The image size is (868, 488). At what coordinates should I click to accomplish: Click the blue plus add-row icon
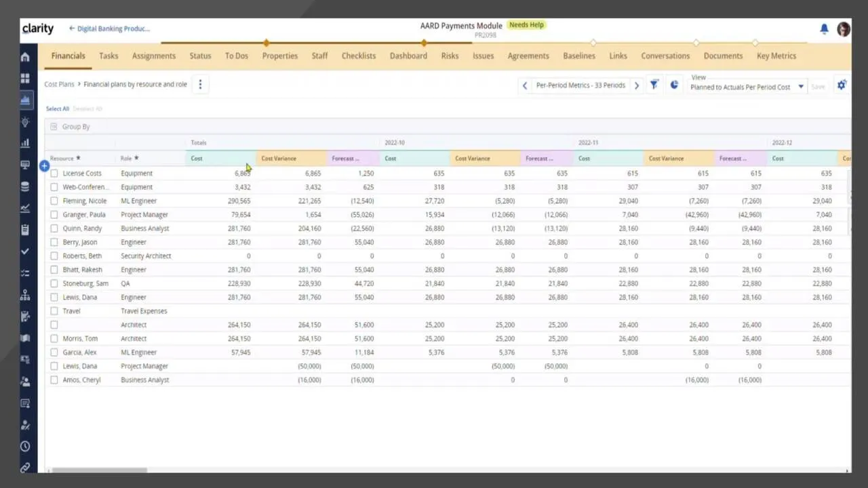tap(44, 166)
